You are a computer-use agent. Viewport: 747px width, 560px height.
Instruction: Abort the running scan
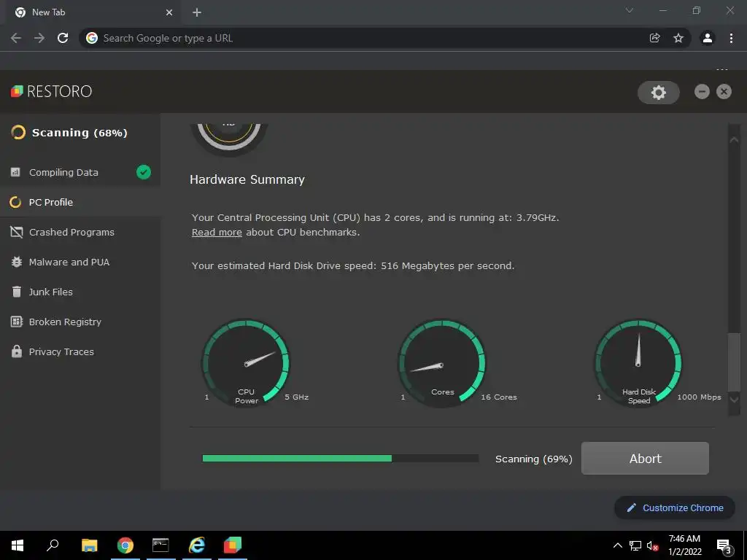(x=645, y=458)
